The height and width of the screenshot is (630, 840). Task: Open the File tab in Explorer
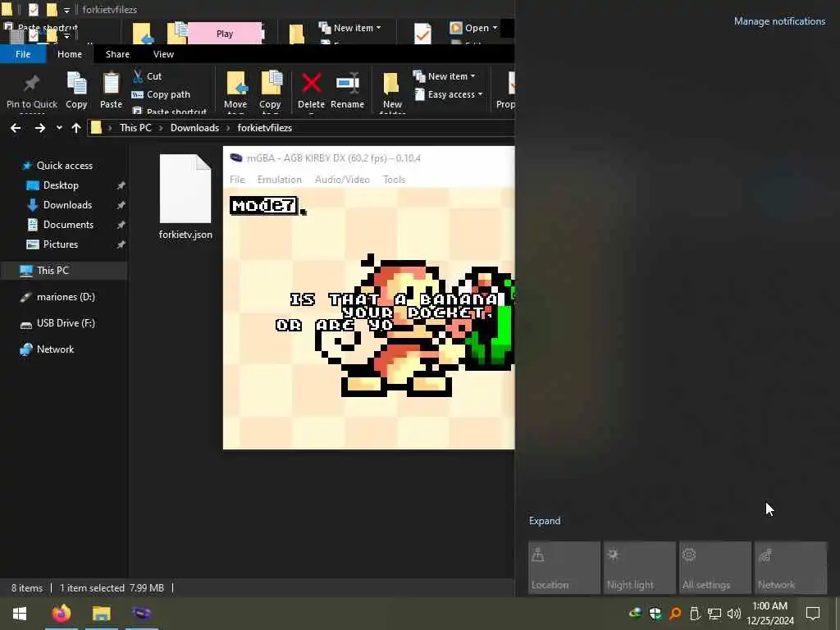(23, 54)
